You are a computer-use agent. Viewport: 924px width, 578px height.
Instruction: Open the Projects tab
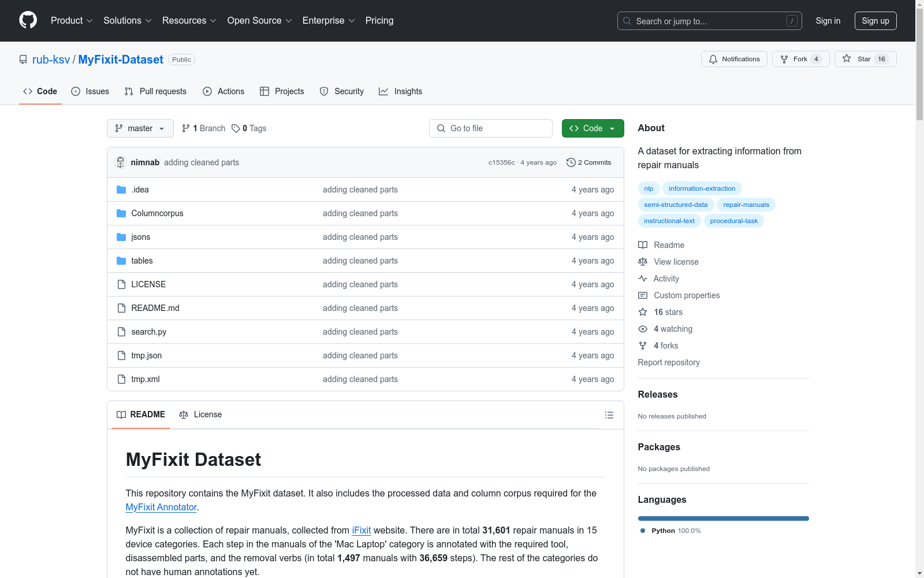282,91
